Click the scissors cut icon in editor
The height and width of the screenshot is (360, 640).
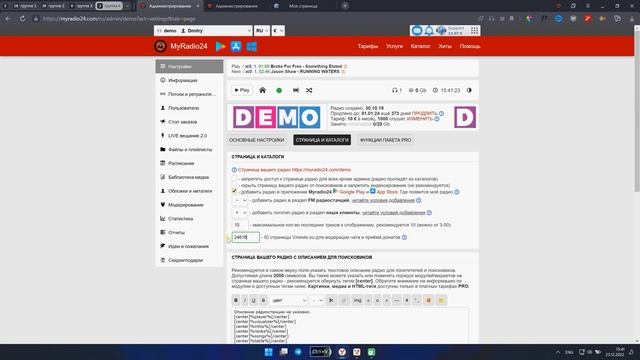(331, 300)
